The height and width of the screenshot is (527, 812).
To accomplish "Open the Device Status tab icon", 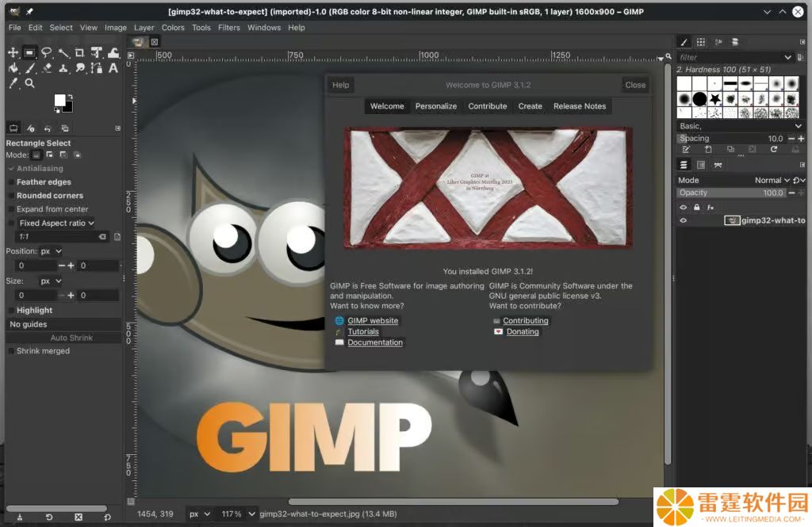I will (31, 128).
